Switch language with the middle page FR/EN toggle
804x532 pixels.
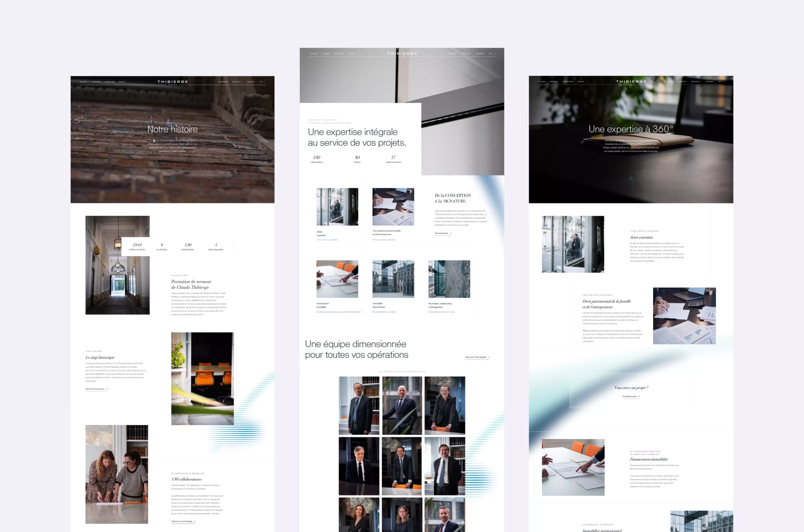pyautogui.click(x=492, y=53)
